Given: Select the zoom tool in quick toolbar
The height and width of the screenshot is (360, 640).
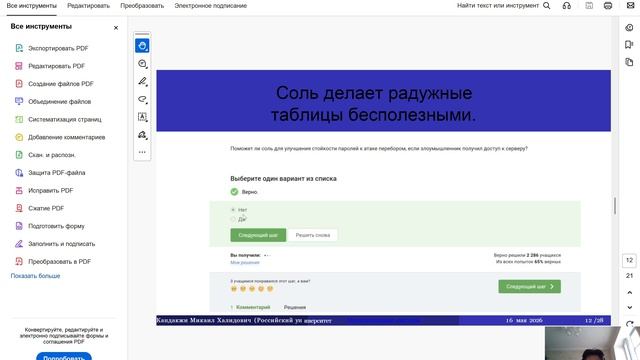Looking at the screenshot, I should coord(142,64).
